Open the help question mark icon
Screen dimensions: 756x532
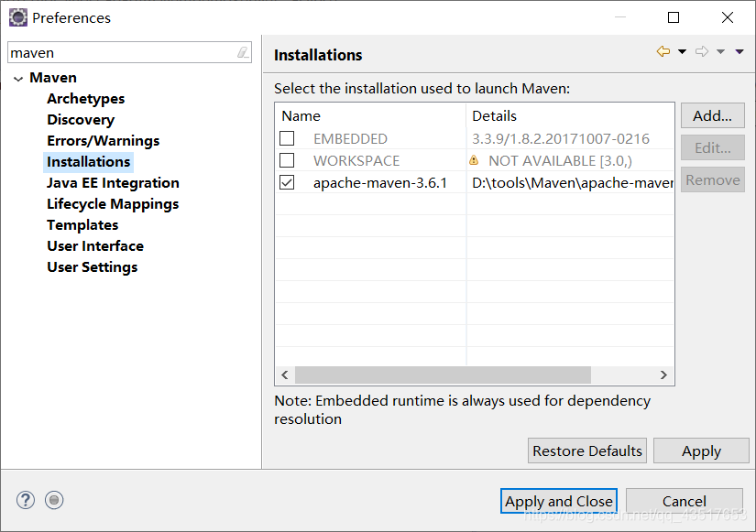(25, 500)
